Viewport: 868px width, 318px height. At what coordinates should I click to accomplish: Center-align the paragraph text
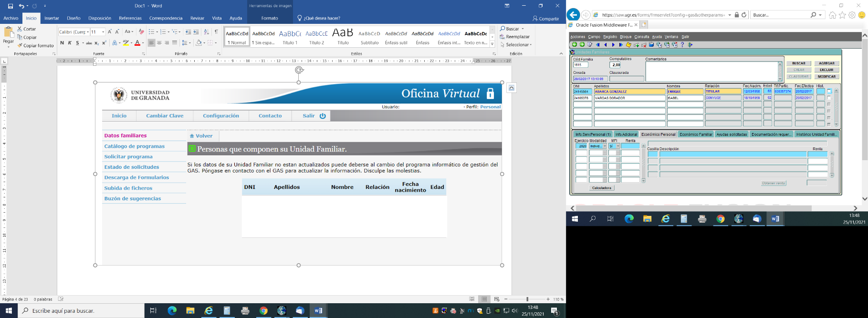tap(159, 43)
